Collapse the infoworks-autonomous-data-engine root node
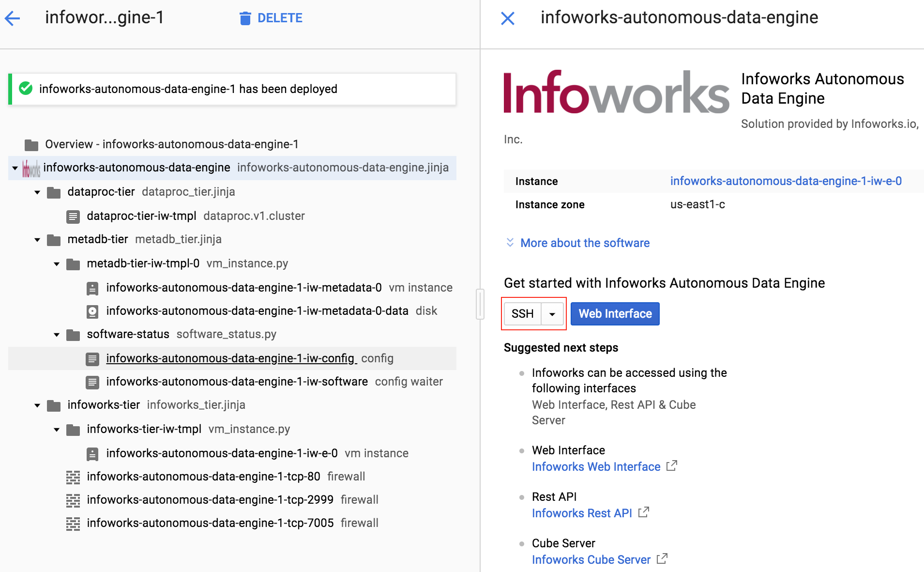The width and height of the screenshot is (924, 572). tap(15, 168)
